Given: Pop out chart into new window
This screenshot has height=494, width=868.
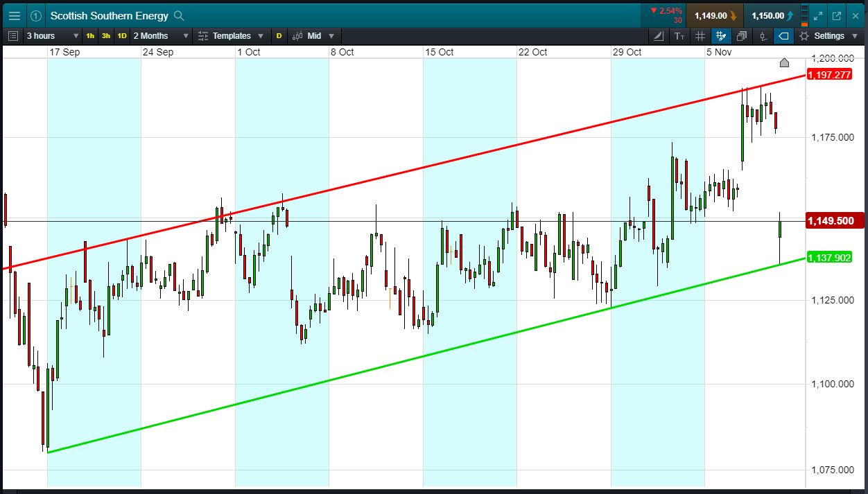Looking at the screenshot, I should coord(837,15).
